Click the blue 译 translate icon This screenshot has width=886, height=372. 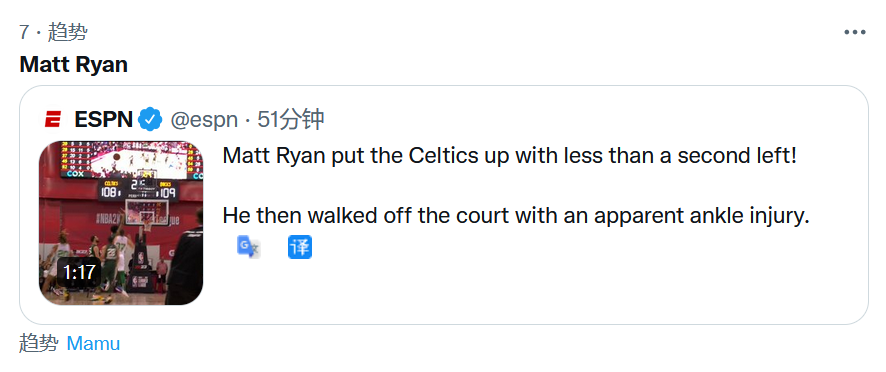(300, 248)
